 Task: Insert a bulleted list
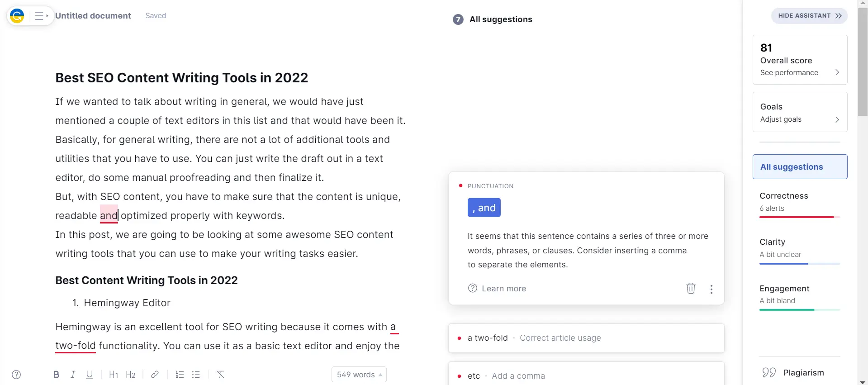pyautogui.click(x=196, y=375)
